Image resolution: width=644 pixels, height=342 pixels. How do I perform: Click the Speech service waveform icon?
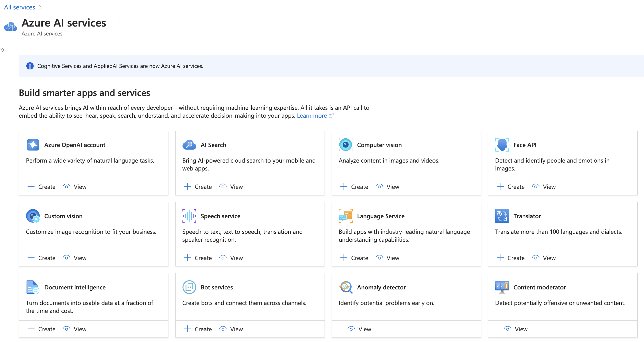[x=189, y=216]
